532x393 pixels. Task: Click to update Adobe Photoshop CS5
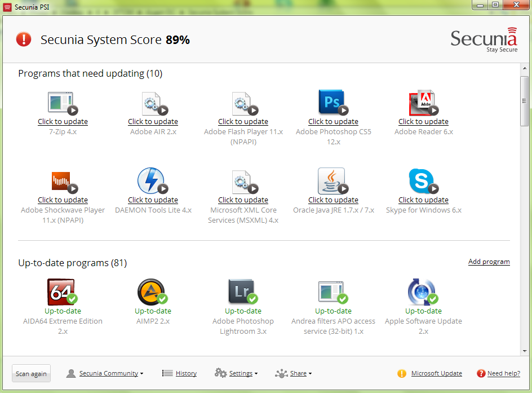coord(333,121)
